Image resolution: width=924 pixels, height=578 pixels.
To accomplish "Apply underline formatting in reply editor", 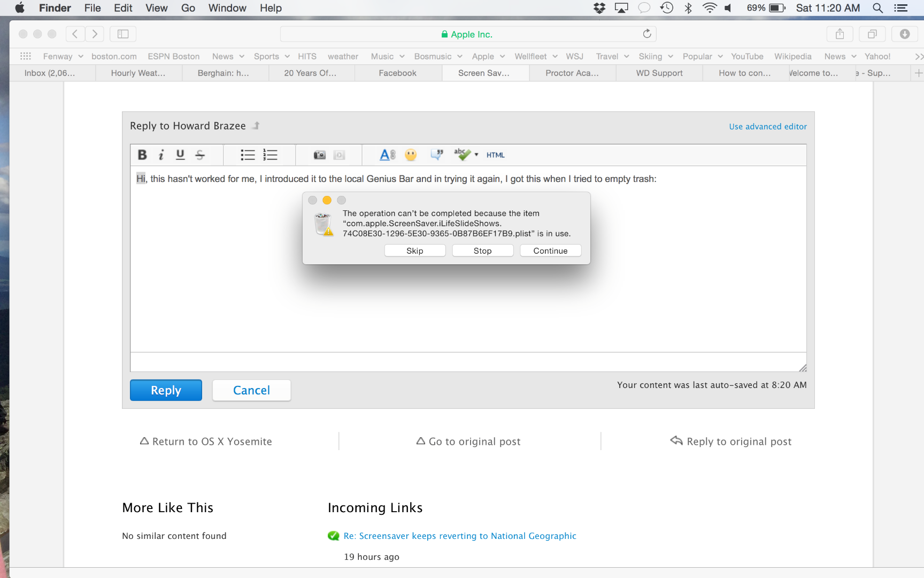I will pyautogui.click(x=180, y=155).
